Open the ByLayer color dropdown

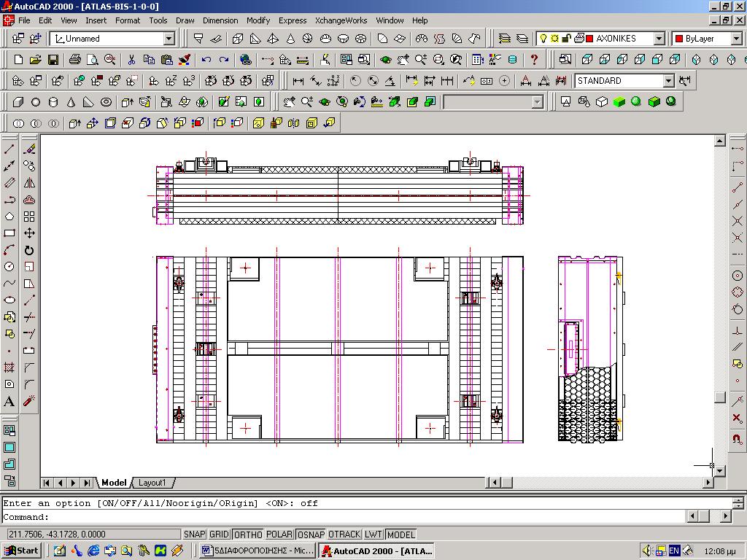click(x=737, y=39)
